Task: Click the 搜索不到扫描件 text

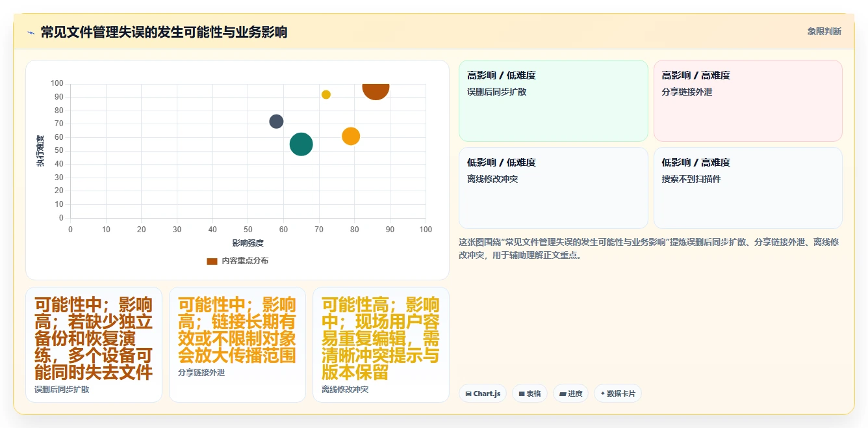Action: (x=691, y=179)
